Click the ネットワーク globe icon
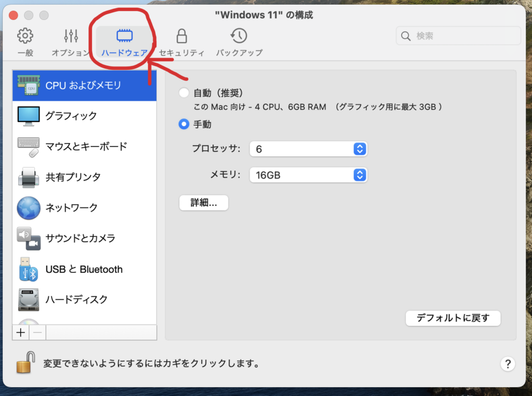The width and height of the screenshot is (532, 396). tap(29, 208)
